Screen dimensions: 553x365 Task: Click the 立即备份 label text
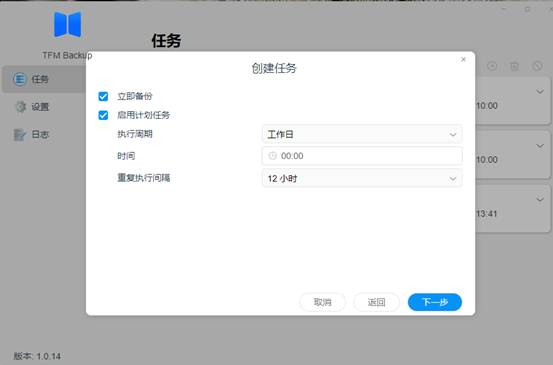coord(135,96)
